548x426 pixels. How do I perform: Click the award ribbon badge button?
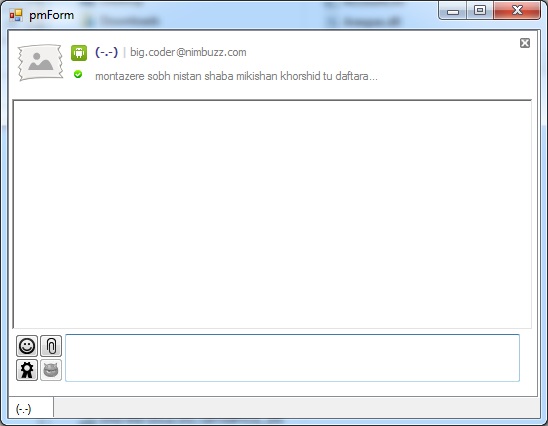(27, 370)
